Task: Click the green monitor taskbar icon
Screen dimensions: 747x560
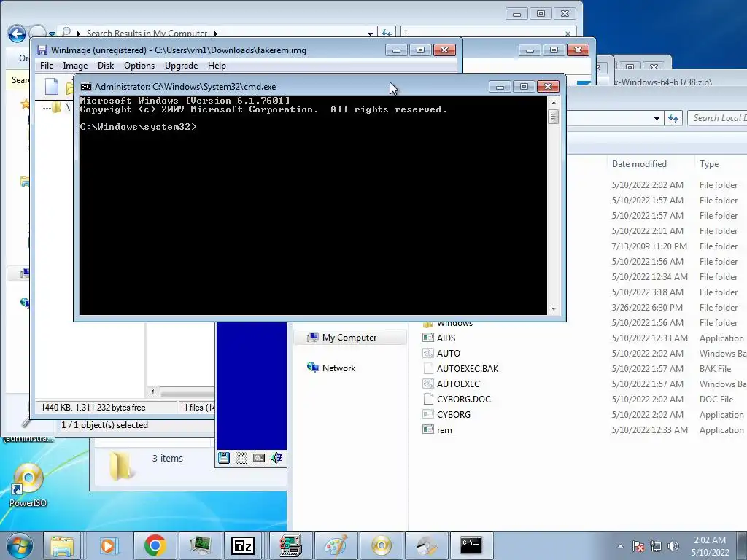Action: pyautogui.click(x=201, y=545)
